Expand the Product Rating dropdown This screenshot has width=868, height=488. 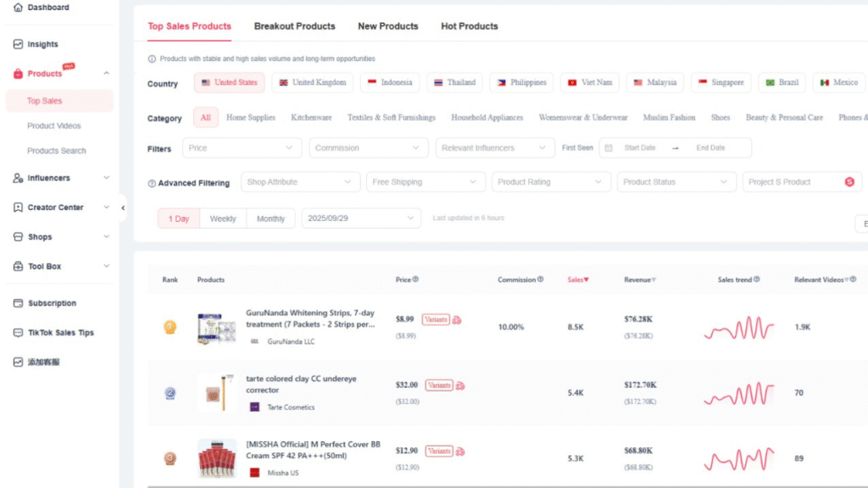[x=551, y=181]
